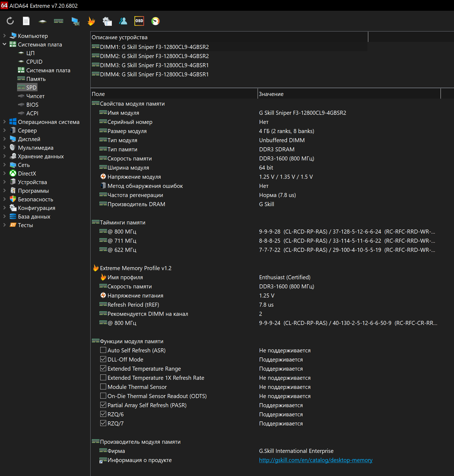The image size is (454, 476).
Task: Open the BIOS tree item
Action: tap(32, 105)
